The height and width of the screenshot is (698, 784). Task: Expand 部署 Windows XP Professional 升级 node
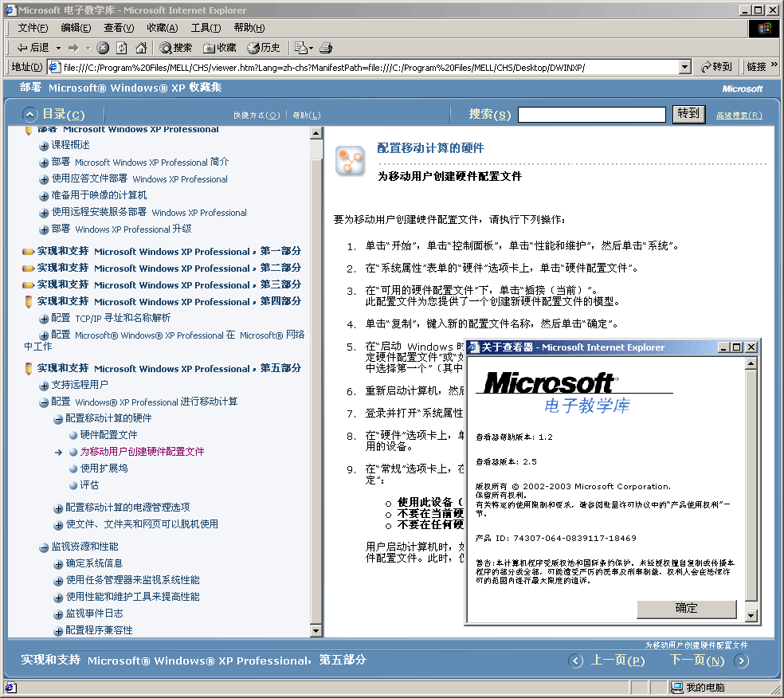(x=44, y=230)
